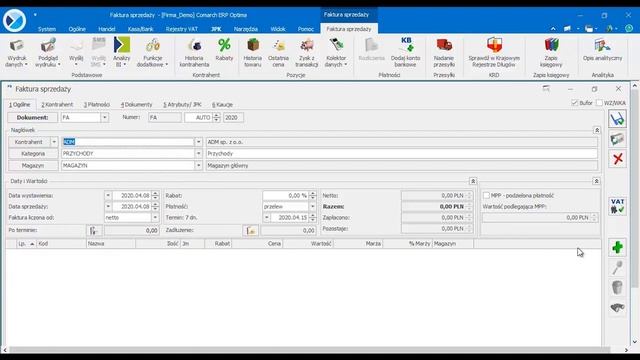
Task: Add a new item with green plus
Action: click(617, 247)
